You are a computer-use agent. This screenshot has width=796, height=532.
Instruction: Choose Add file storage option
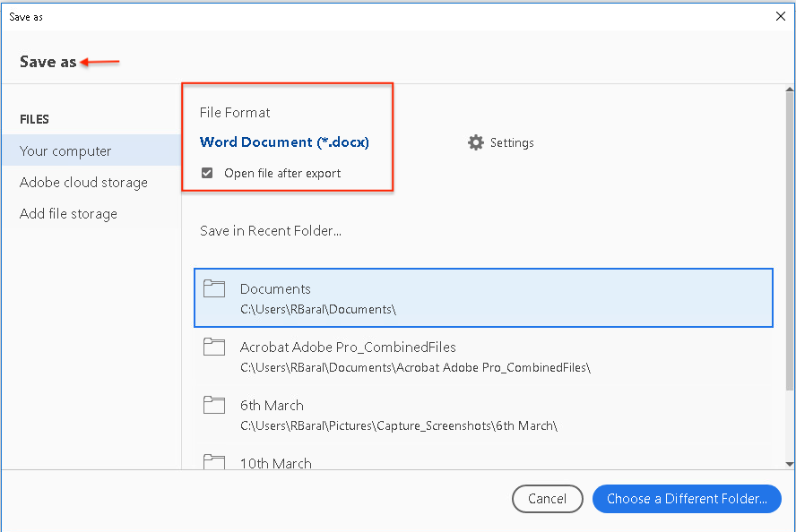[x=68, y=214]
